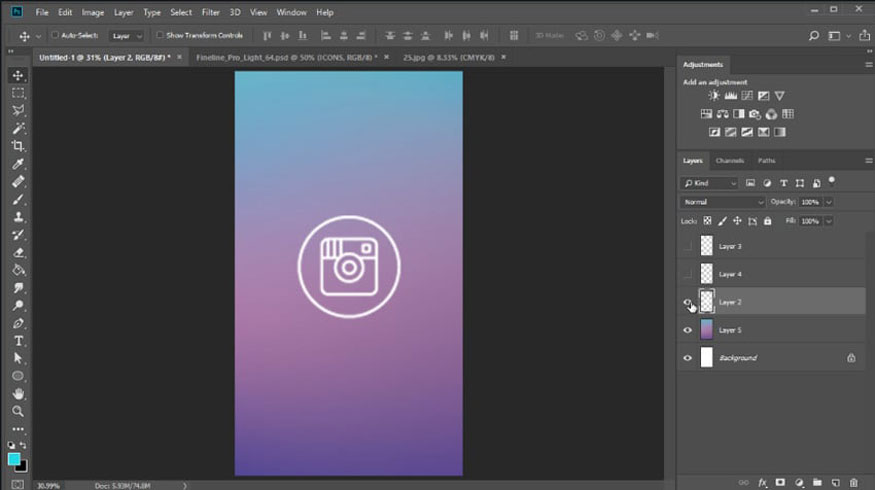Enable Show Transform Controls checkbox
875x490 pixels.
160,35
